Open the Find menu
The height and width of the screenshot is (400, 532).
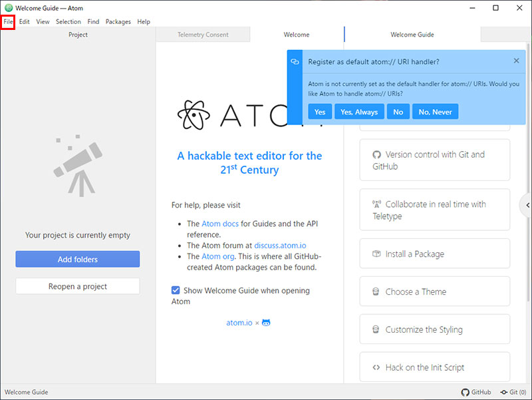tap(93, 22)
